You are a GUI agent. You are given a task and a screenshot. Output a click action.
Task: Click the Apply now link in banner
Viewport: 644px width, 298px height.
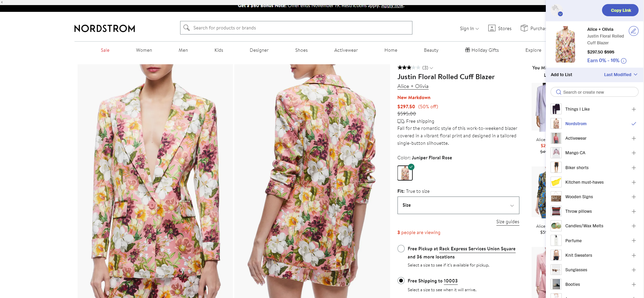point(392,6)
